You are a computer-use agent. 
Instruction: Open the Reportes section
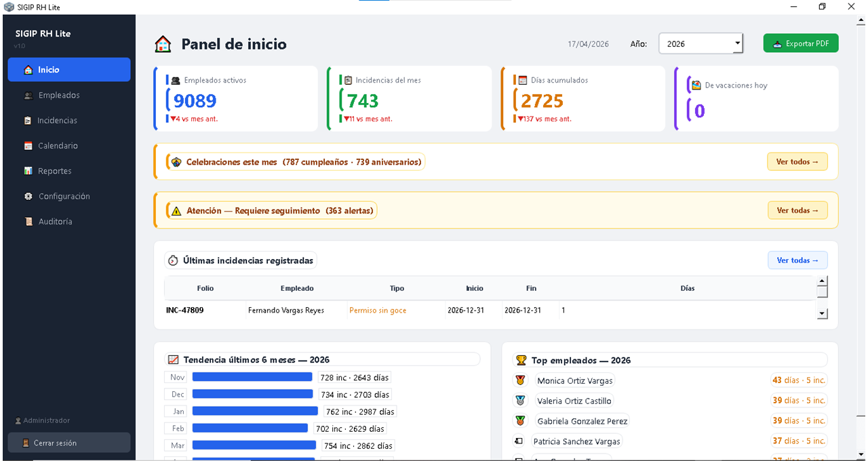[x=69, y=171]
